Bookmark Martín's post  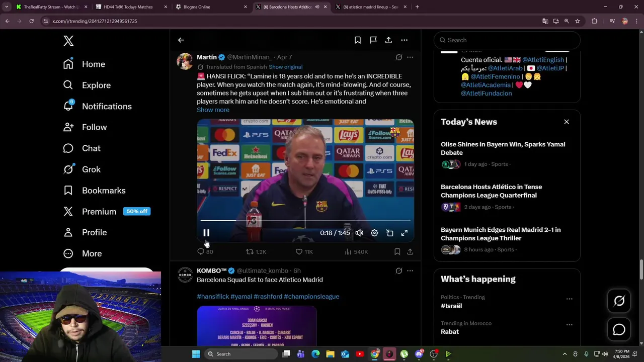pos(397,251)
